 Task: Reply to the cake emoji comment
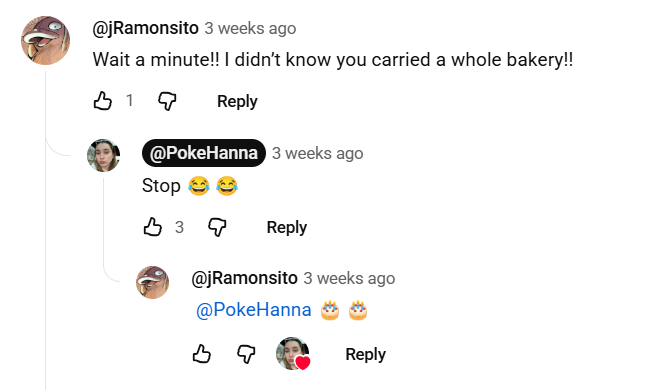tap(366, 354)
